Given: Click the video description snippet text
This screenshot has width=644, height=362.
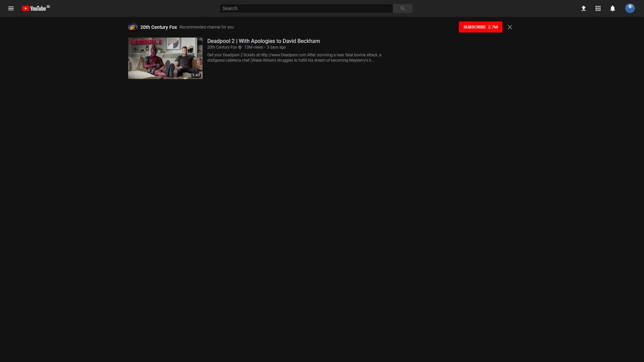Looking at the screenshot, I should [x=294, y=57].
